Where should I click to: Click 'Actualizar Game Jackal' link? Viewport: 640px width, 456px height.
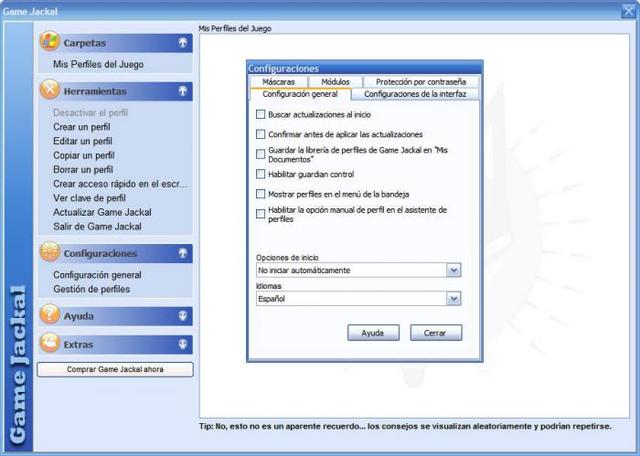[102, 212]
